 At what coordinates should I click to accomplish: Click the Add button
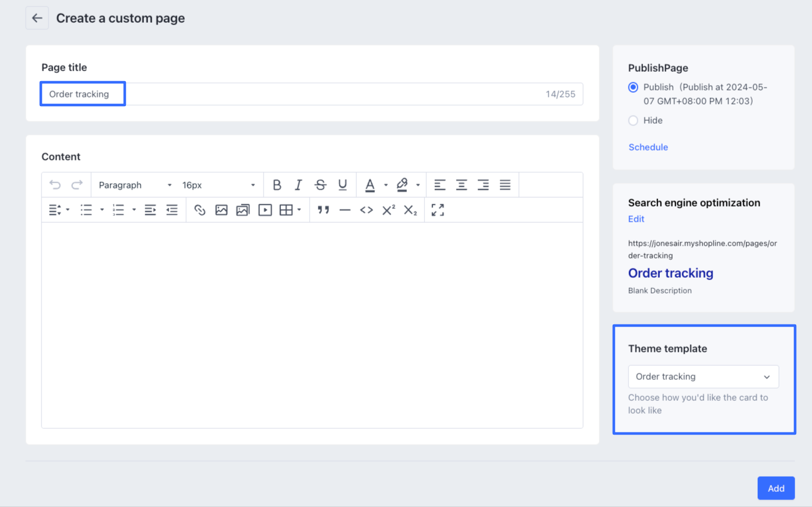(775, 488)
